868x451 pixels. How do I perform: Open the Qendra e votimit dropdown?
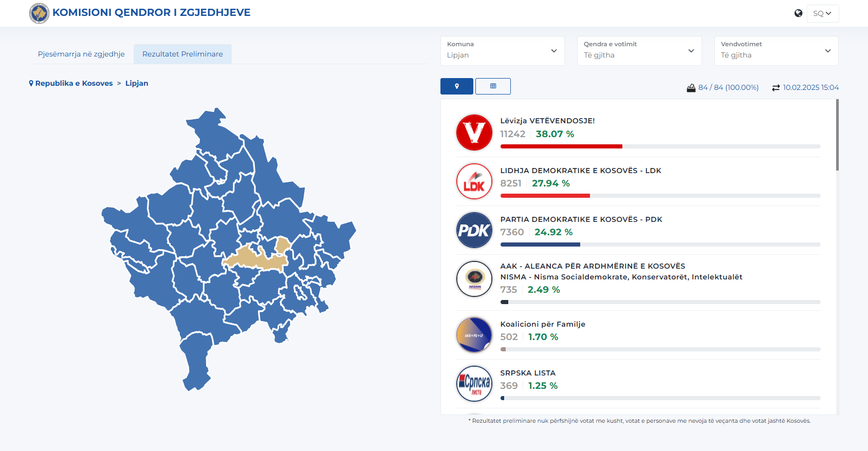click(639, 51)
